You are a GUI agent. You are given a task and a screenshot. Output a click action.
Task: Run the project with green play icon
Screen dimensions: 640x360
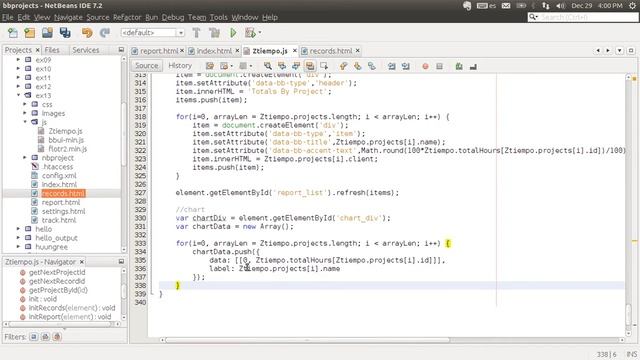[x=233, y=33]
